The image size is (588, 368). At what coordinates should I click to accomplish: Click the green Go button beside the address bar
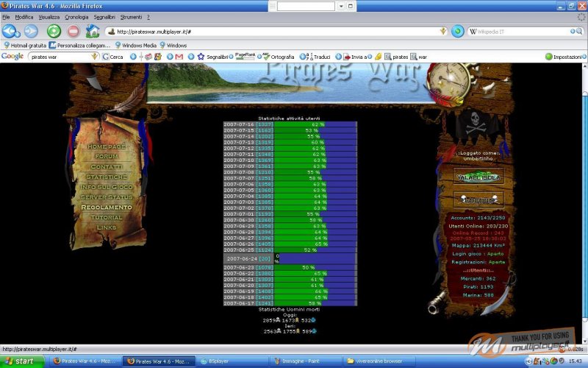(457, 31)
